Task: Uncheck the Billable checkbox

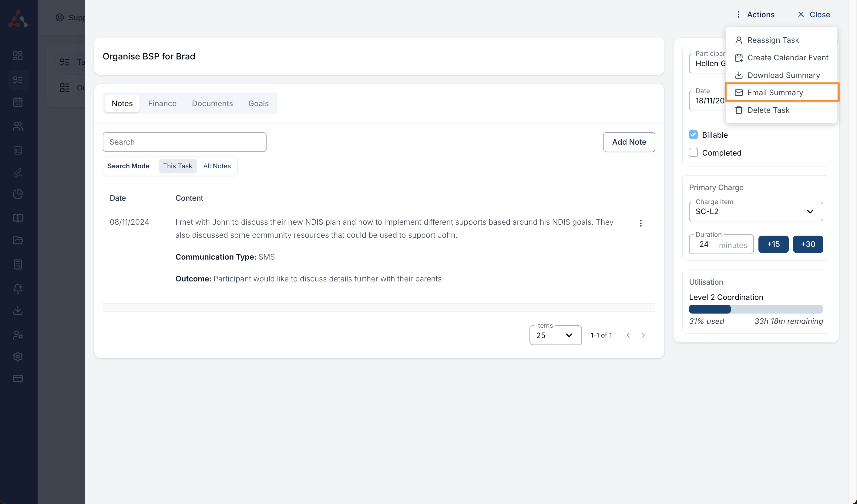Action: click(693, 135)
